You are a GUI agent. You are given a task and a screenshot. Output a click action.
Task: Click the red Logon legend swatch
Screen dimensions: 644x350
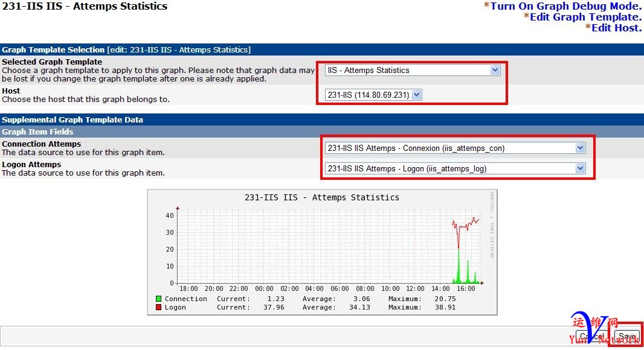158,307
